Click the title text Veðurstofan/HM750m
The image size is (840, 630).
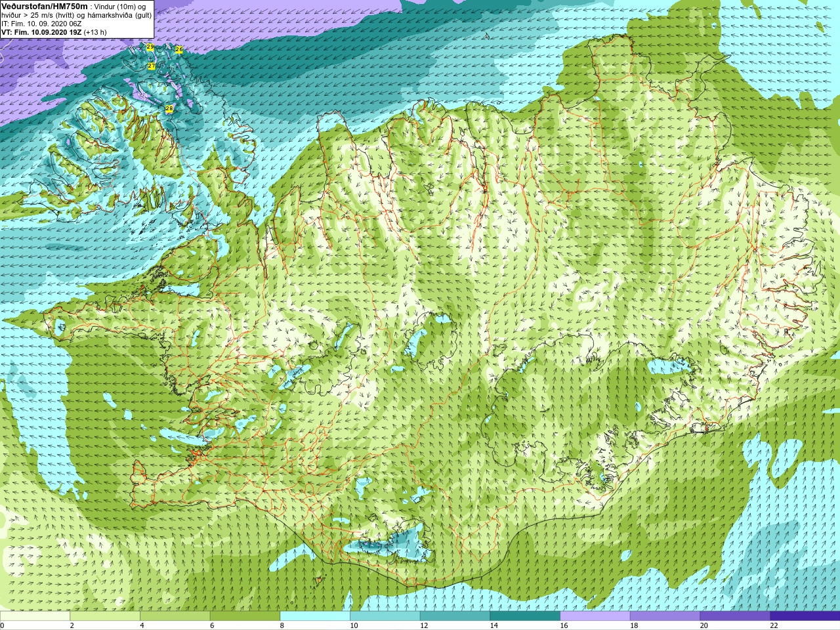pos(45,6)
